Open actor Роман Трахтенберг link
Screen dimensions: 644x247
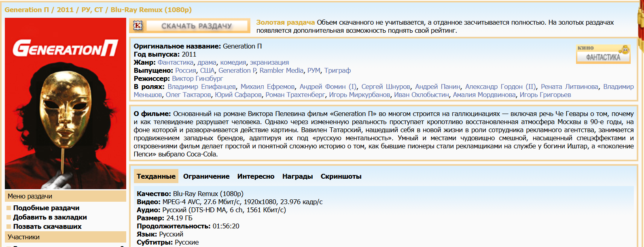click(x=295, y=95)
